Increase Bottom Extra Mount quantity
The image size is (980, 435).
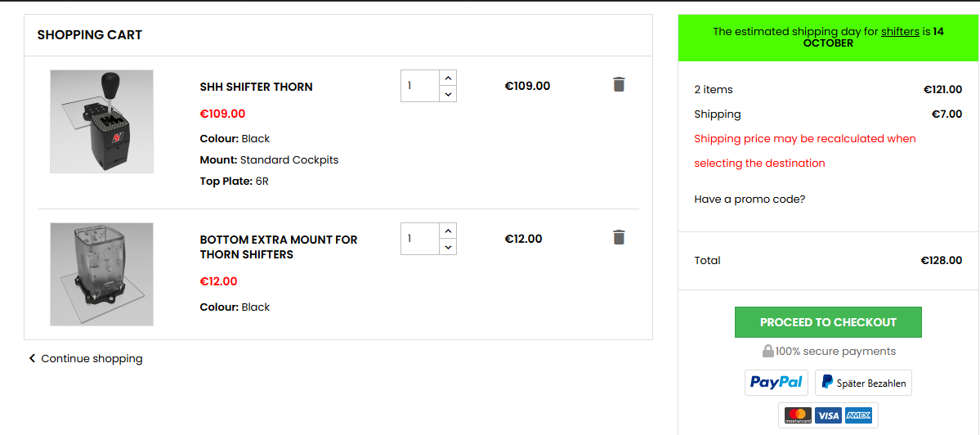tap(447, 231)
